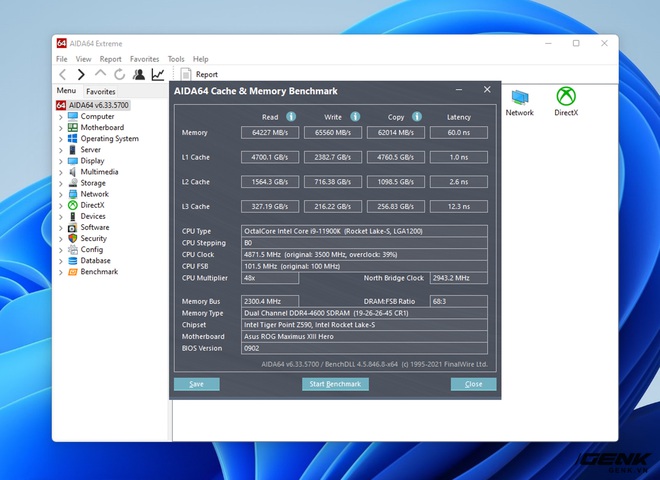This screenshot has width=660, height=480.
Task: Go up one level with the up arrow
Action: [x=100, y=74]
